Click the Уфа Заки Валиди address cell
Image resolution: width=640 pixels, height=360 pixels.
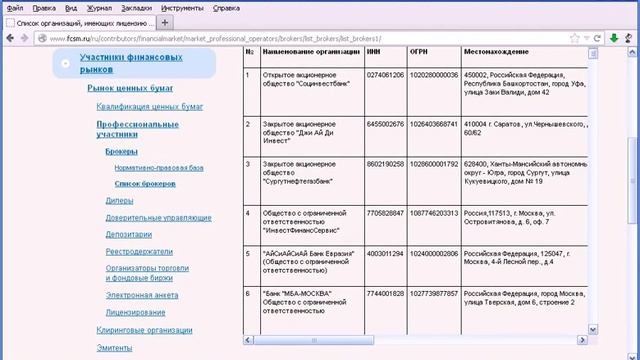point(525,92)
